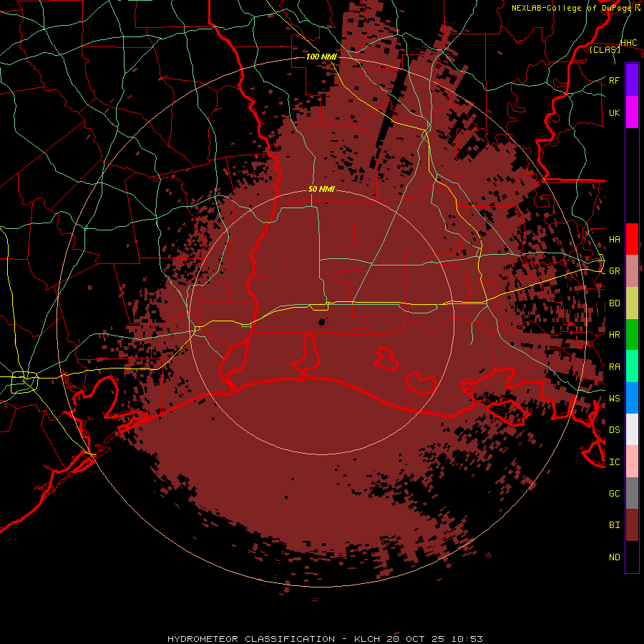Click the 50 NMI range ring label
Screen dimensions: 644x644
tap(321, 189)
